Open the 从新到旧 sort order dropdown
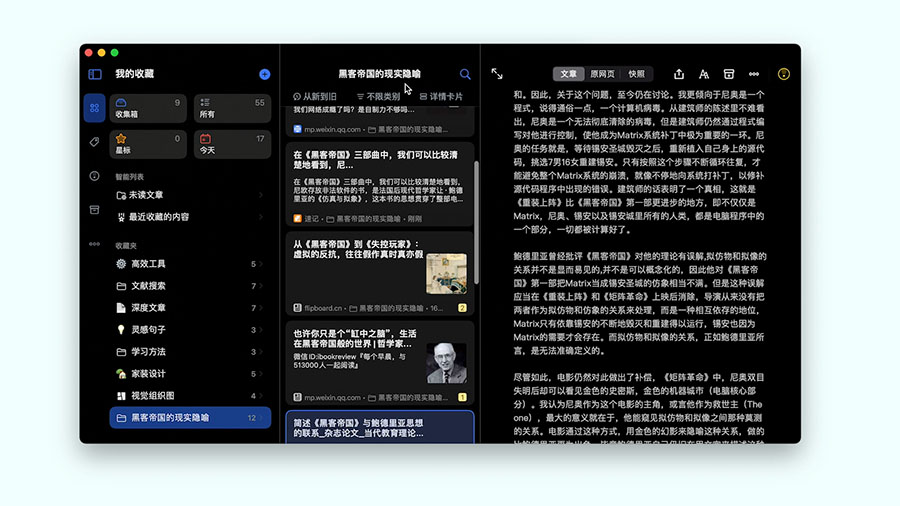Screen dimensions: 900x506 point(315,97)
